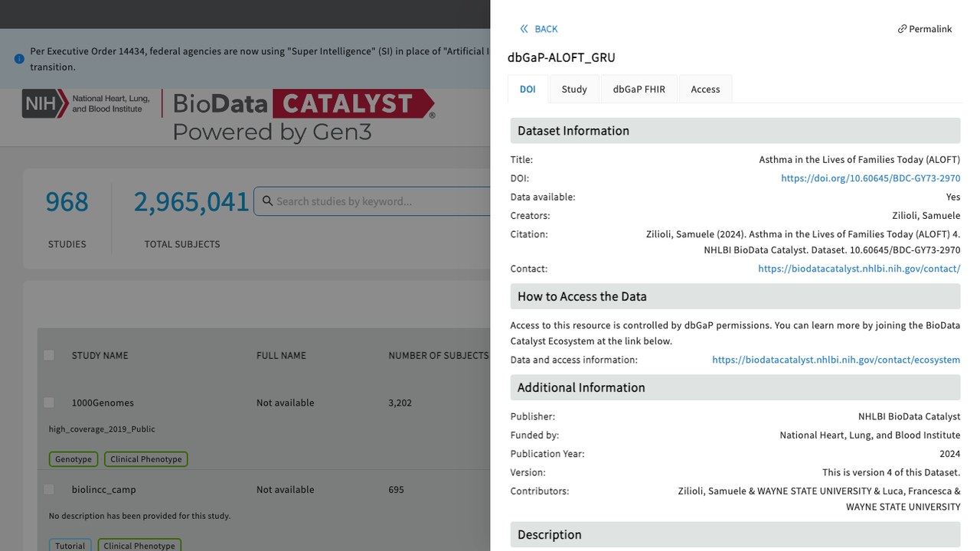Viewport: 980px width, 551px height.
Task: Click the Genotype tag under 1000Genomes
Action: point(73,459)
